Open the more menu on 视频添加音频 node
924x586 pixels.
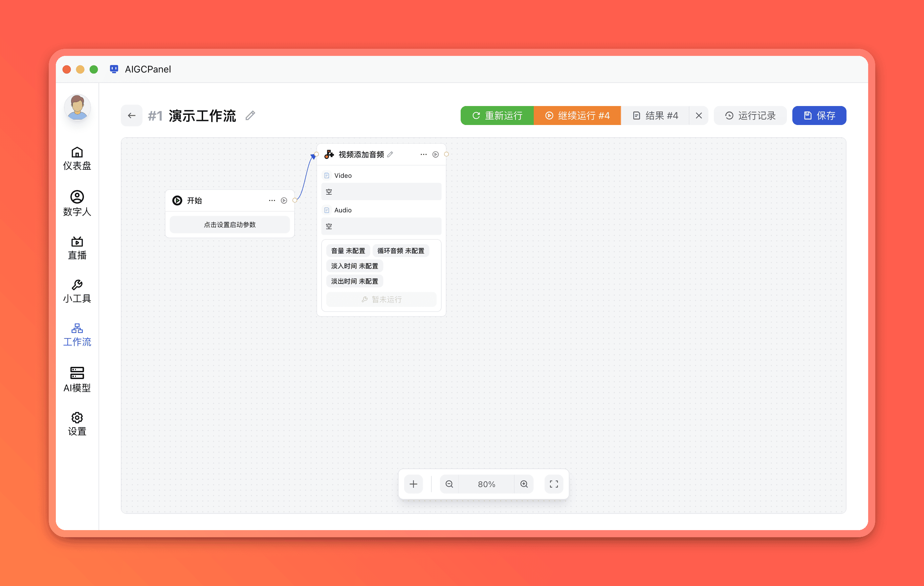point(424,154)
